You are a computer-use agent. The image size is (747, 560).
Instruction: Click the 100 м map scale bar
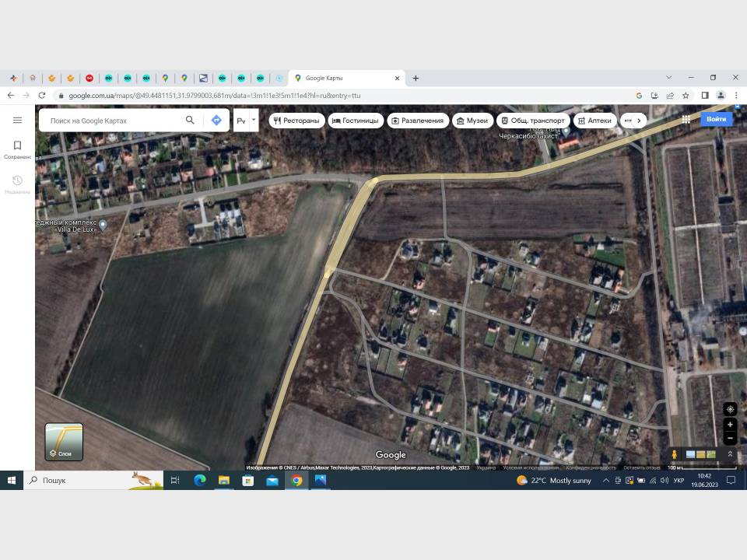(x=702, y=467)
